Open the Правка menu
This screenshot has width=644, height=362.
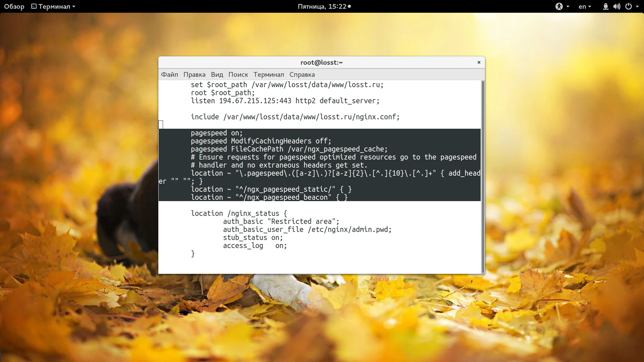(x=194, y=74)
